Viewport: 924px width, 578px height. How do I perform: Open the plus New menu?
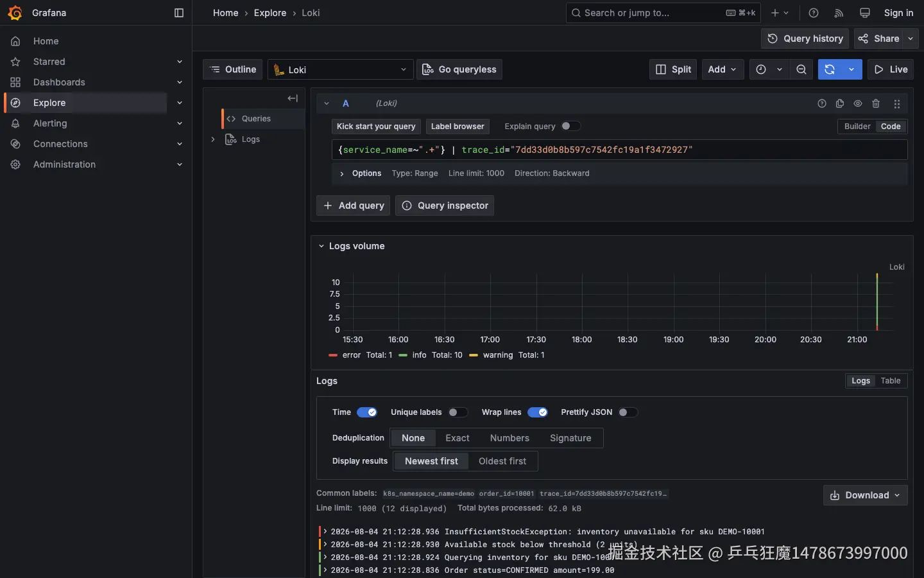(780, 13)
